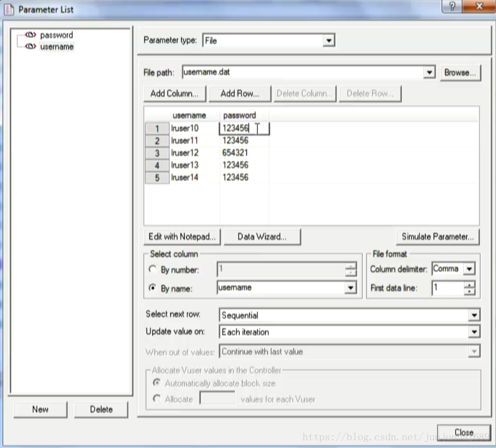Click the title bar X button
496x448 pixels.
[x=479, y=6]
